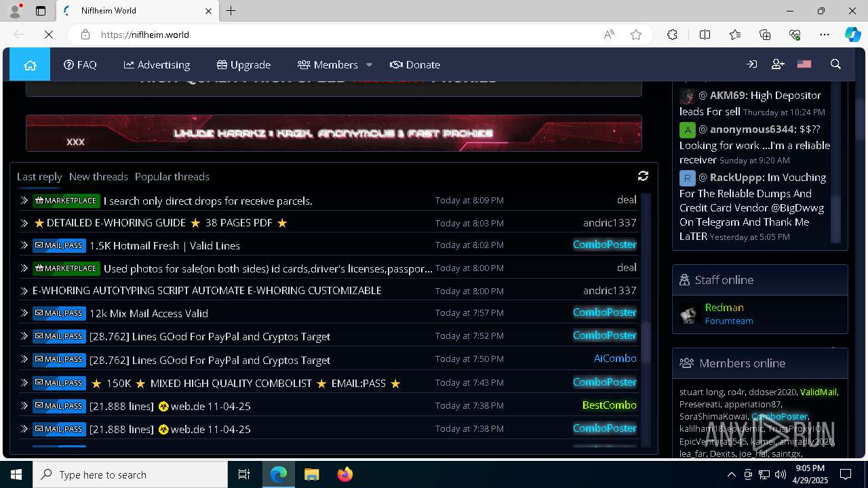868x488 pixels.
Task: Open the Advertising page
Action: [x=157, y=65]
